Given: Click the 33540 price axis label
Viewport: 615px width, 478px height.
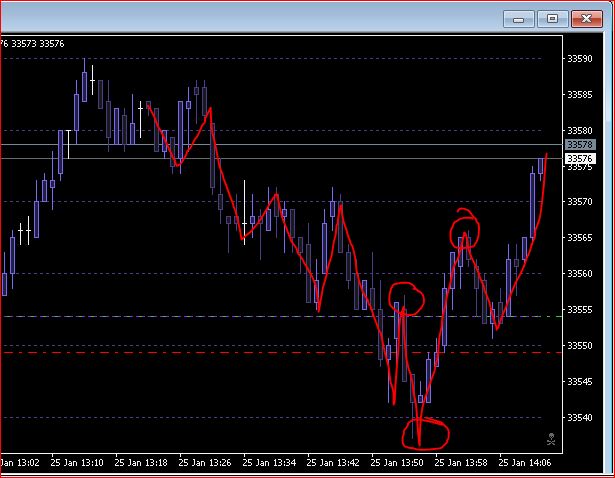Looking at the screenshot, I should [580, 418].
